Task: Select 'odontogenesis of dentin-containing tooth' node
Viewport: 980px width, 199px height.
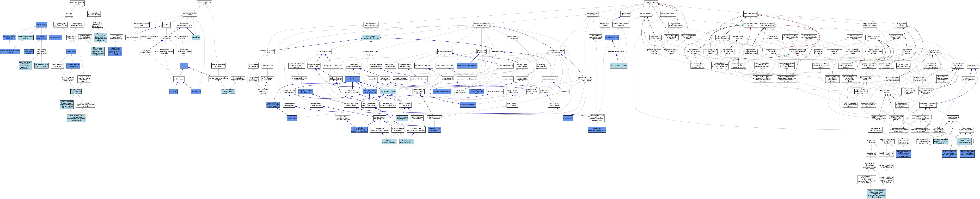Action: (x=476, y=91)
